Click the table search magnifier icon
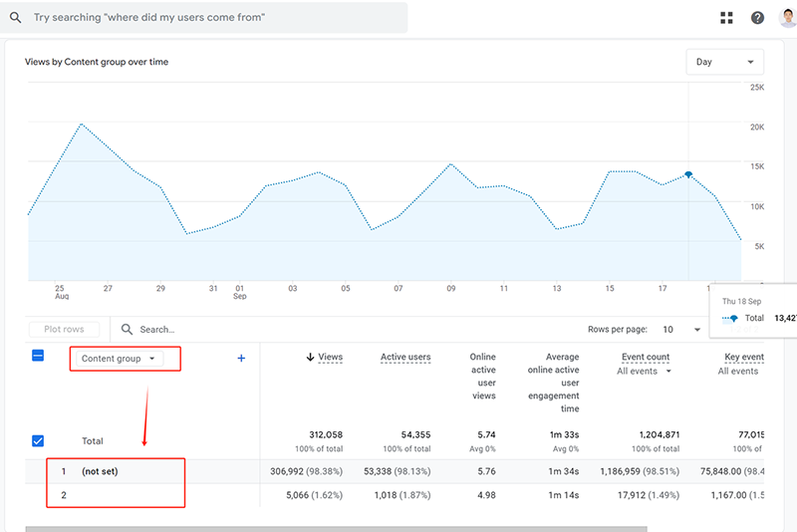Screen dimensions: 797x532 [x=127, y=329]
